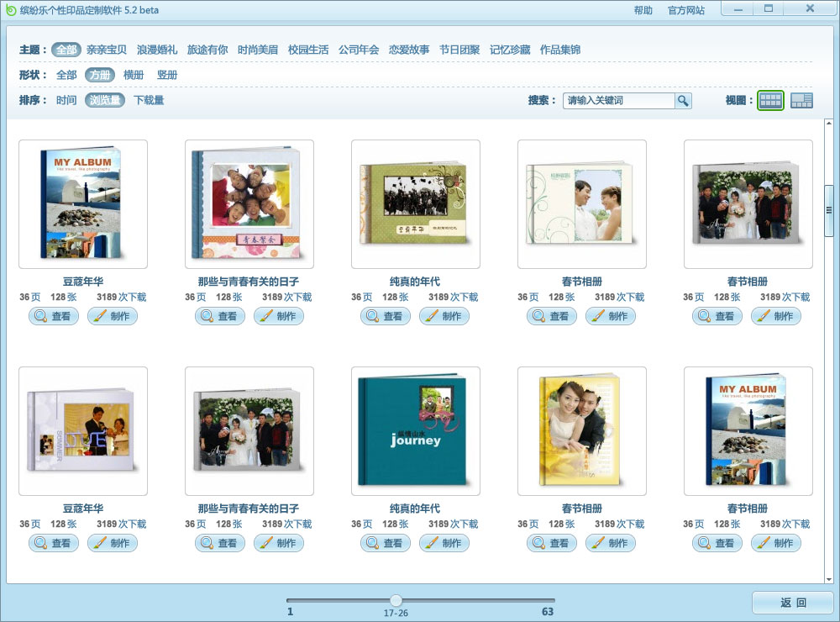Screen dimensions: 840x622
Task: Click the vertical scrollbar down arrow
Action: tap(829, 579)
